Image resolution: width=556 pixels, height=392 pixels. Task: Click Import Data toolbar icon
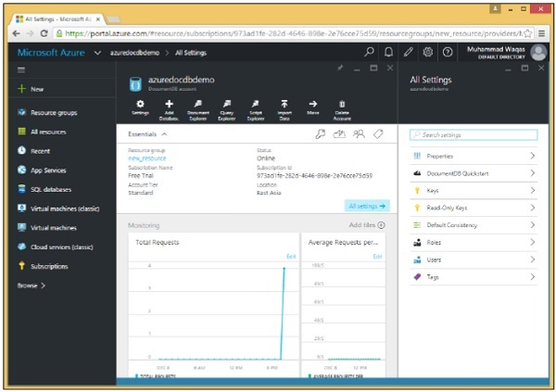(x=284, y=110)
